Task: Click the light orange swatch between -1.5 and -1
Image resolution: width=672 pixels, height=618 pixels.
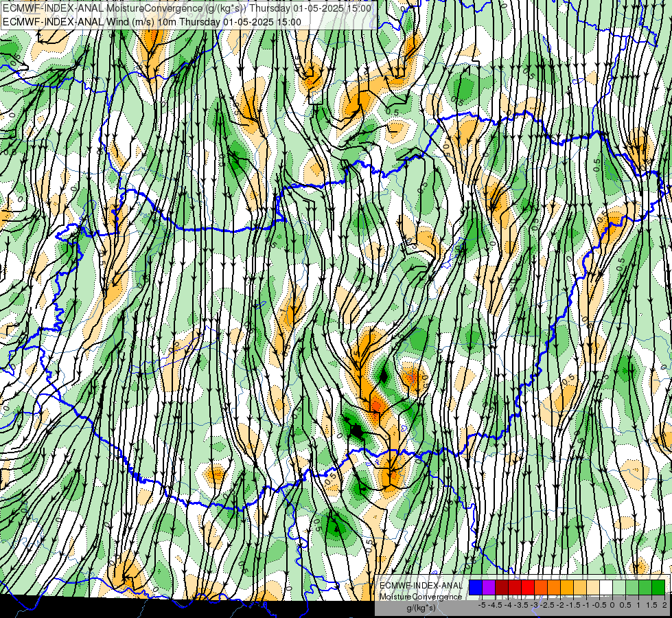Action: pos(580,587)
